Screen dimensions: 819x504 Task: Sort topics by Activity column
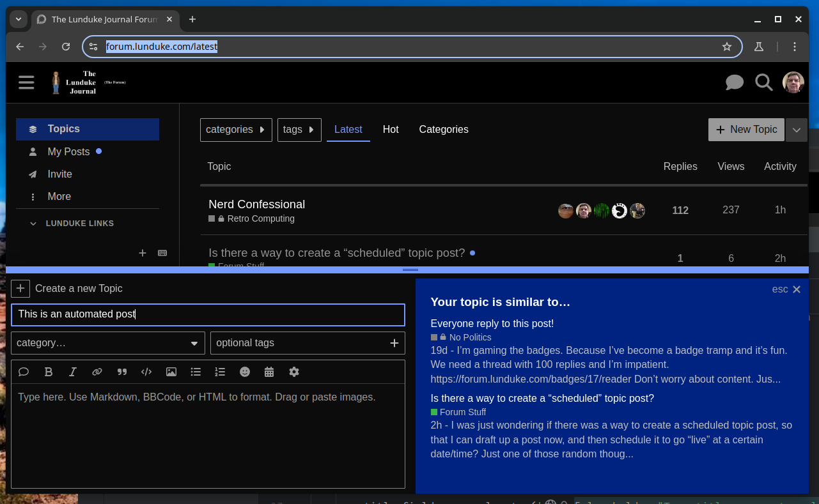[x=780, y=167]
